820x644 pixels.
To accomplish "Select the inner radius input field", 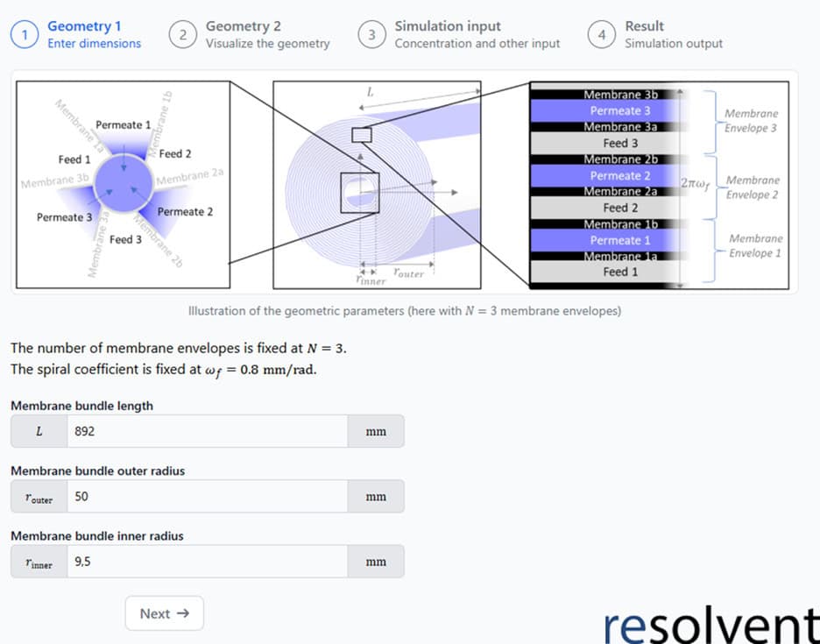I will tap(207, 561).
